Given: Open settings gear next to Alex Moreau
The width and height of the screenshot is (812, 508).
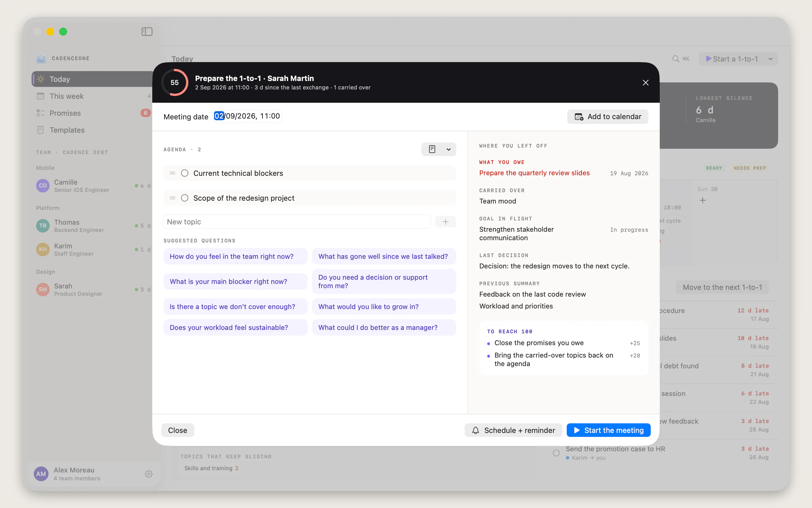Looking at the screenshot, I should click(149, 474).
